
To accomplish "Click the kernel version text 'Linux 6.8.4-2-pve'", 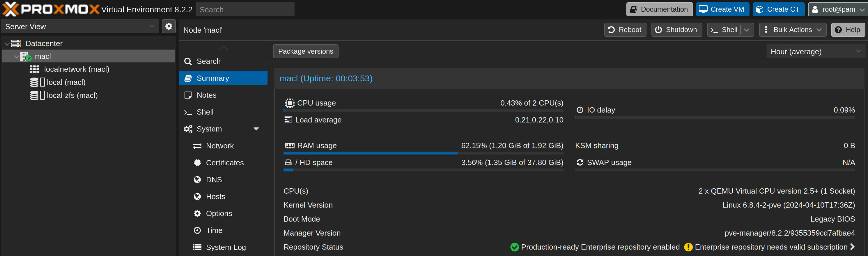I will coord(752,205).
